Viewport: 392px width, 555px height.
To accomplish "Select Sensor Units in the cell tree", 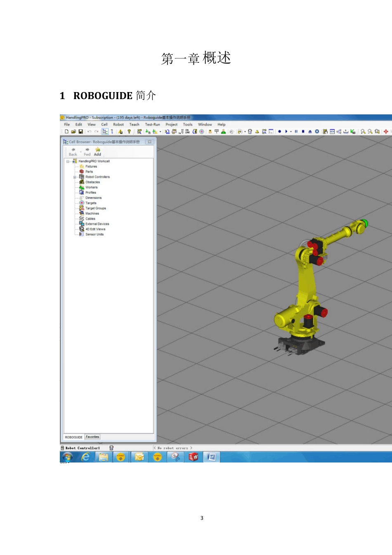I will pos(94,235).
